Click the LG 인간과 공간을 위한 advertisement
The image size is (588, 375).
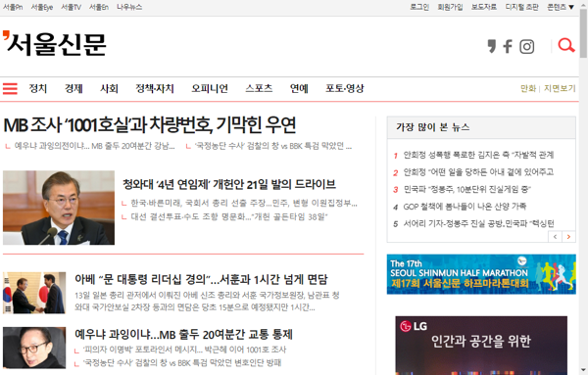[x=481, y=346]
